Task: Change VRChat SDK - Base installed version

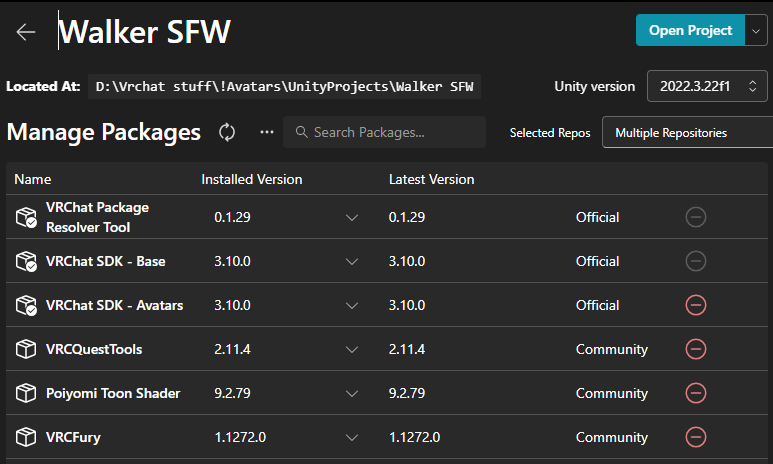Action: (351, 261)
